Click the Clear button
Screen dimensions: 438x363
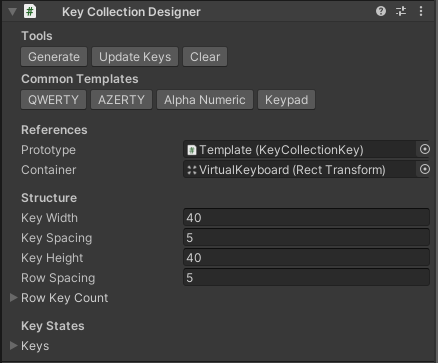coord(205,57)
